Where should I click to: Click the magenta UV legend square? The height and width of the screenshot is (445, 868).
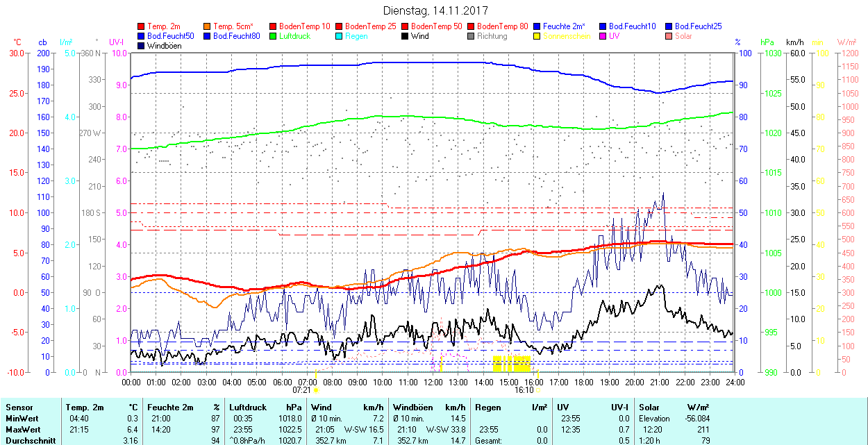click(x=603, y=36)
